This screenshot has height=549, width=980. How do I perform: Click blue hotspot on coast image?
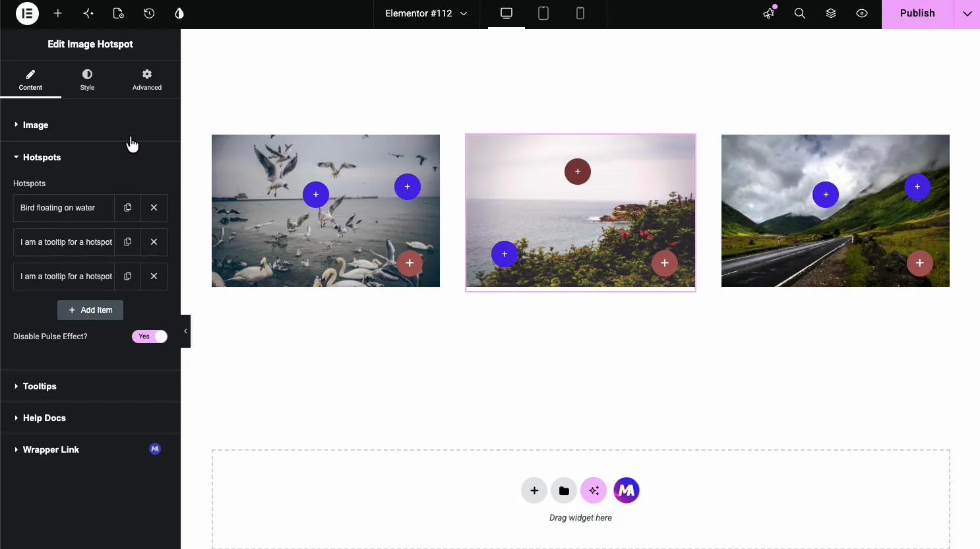pos(505,254)
